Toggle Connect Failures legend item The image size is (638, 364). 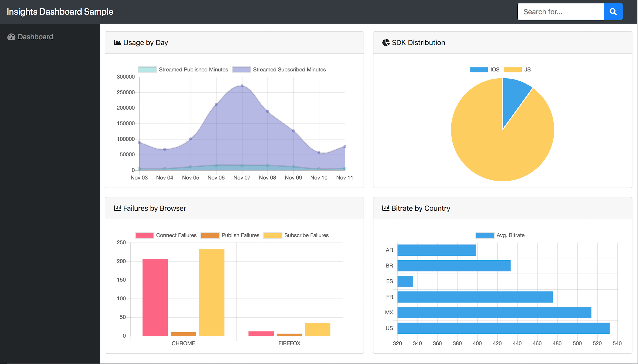[x=166, y=235]
